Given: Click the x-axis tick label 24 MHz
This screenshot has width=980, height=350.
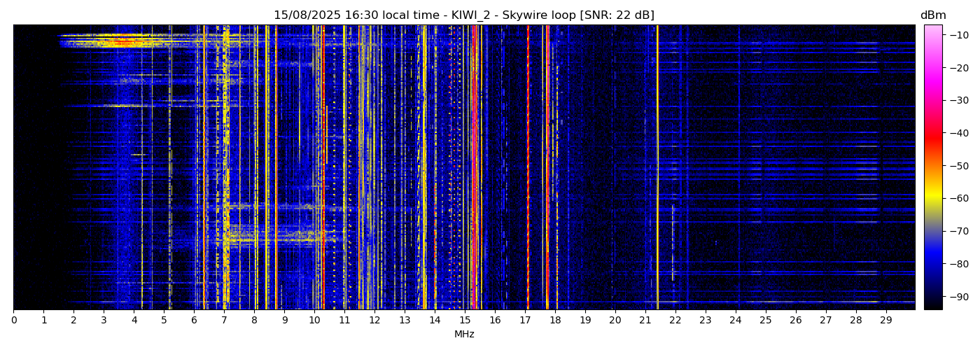Looking at the screenshot, I should pos(736,321).
